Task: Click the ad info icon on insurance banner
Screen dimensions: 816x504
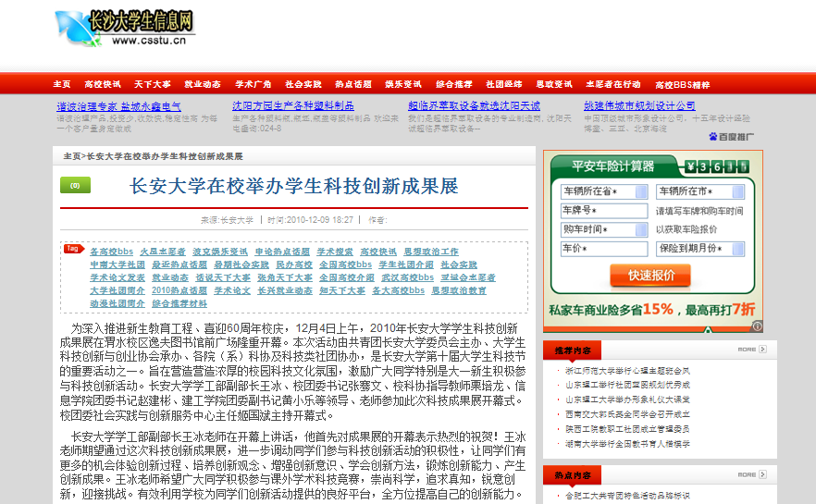Action: coord(757,326)
